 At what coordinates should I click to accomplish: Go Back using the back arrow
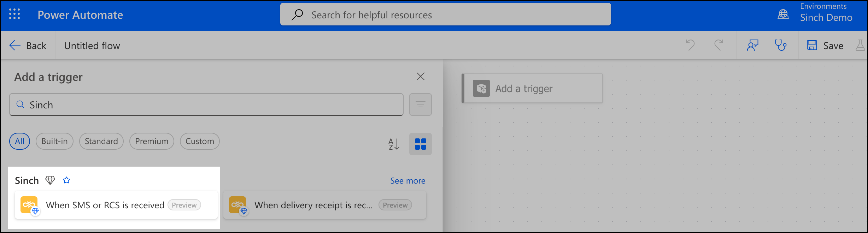pos(28,46)
